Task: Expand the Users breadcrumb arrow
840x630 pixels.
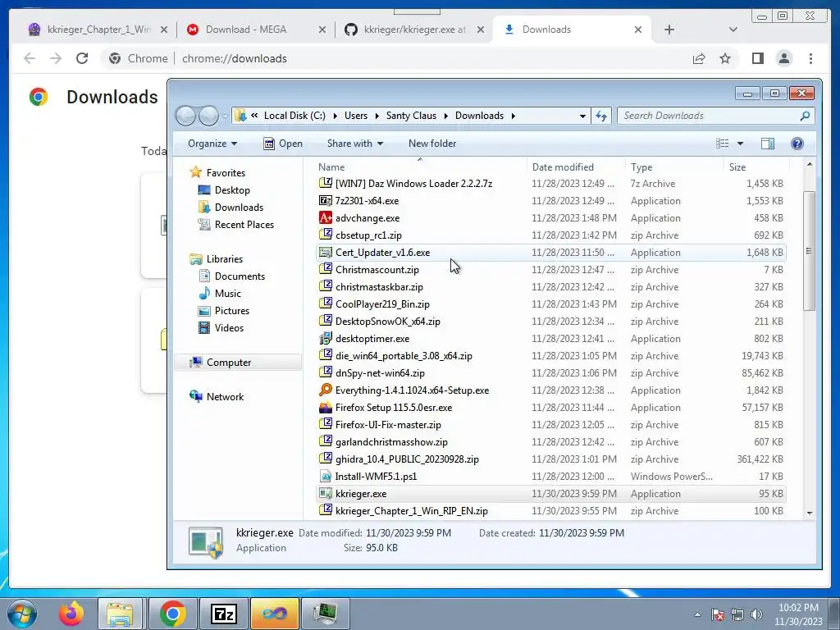Action: pos(377,116)
